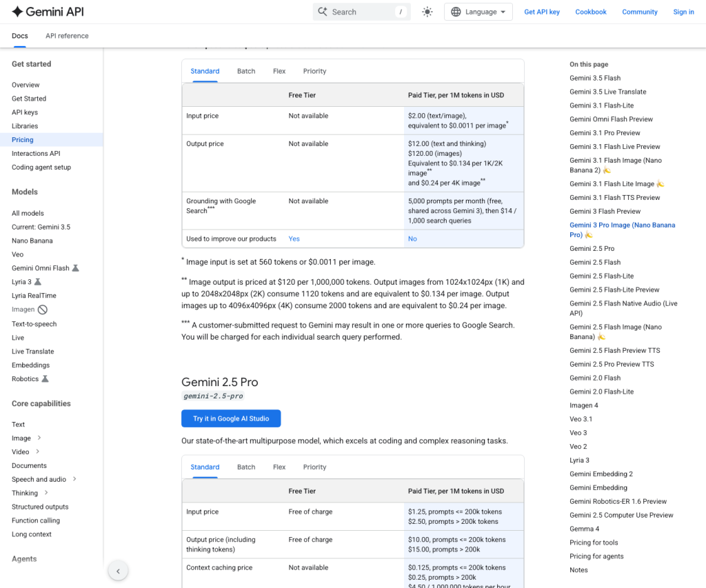Select Priority tab under Gemini 2.5 Pro
Image resolution: width=706 pixels, height=588 pixels.
point(314,467)
